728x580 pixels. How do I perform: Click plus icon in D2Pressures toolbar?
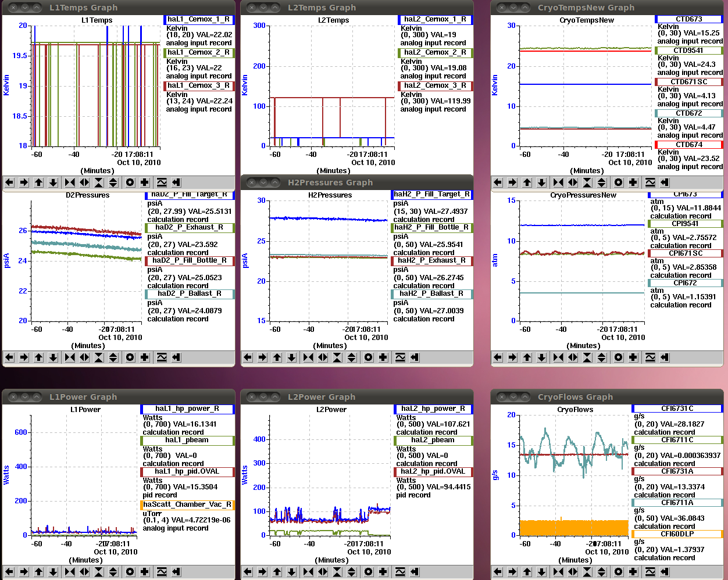point(145,357)
